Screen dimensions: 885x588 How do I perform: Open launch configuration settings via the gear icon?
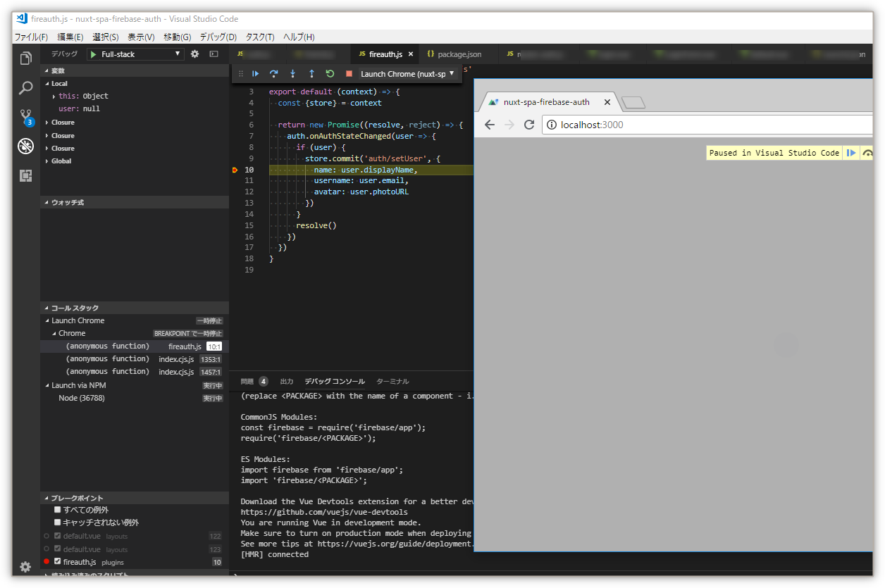tap(194, 53)
